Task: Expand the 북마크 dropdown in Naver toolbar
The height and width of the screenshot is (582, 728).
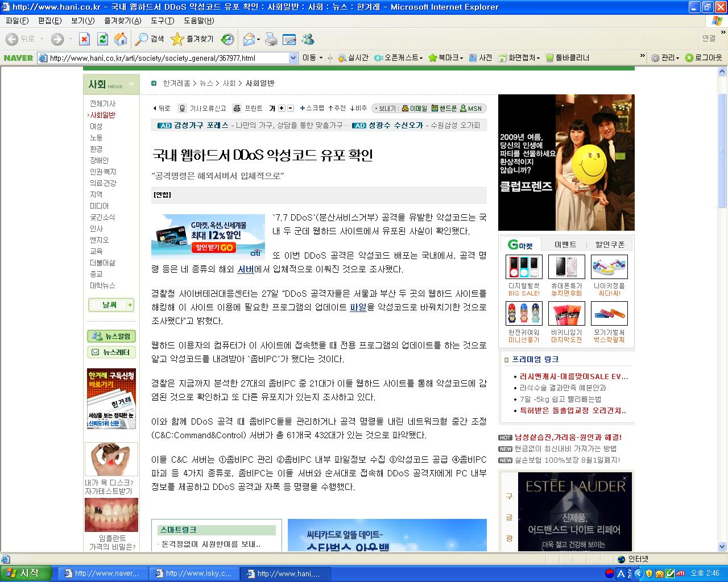Action: 446,58
